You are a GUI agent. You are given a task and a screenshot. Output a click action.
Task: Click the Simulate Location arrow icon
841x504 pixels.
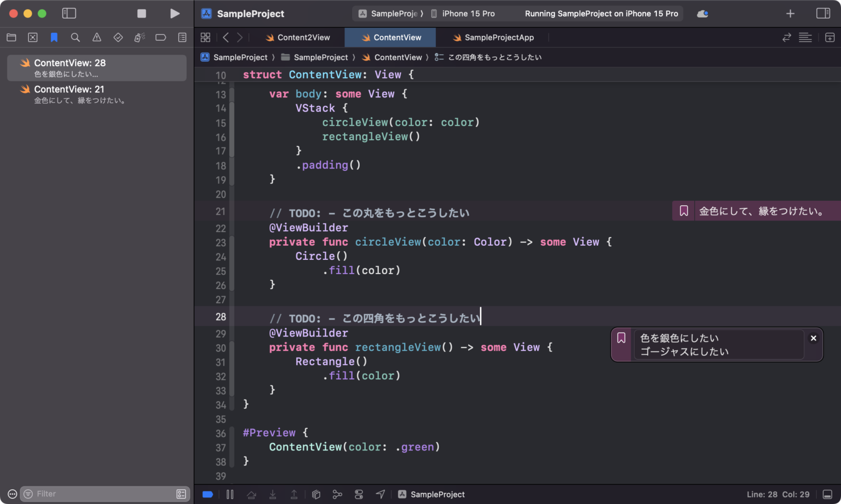click(381, 494)
